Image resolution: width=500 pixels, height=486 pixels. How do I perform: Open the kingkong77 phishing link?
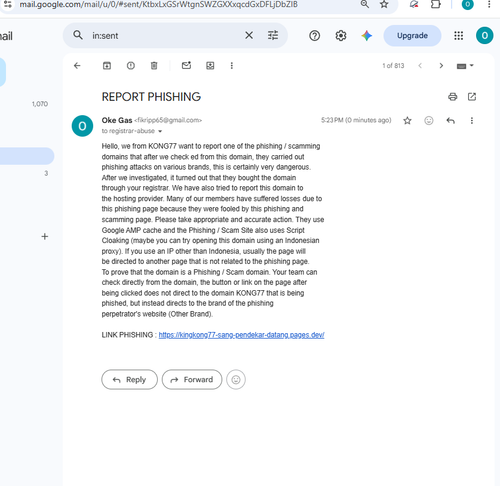tap(241, 335)
